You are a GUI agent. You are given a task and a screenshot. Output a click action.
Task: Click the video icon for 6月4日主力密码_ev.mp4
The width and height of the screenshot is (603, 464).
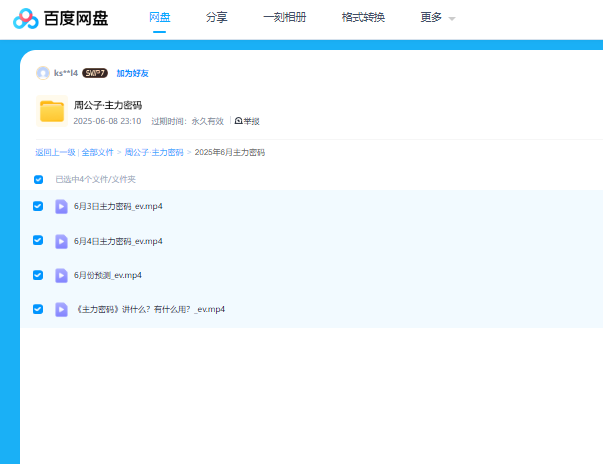point(61,241)
